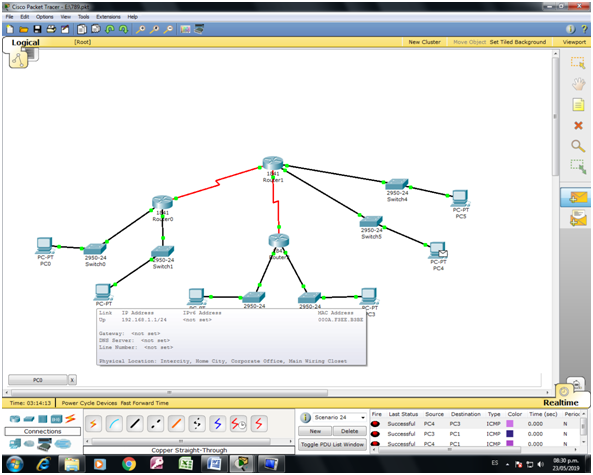Viewport: 593px width, 475px height.
Task: Select the copper straight-through cable
Action: pyautogui.click(x=135, y=424)
